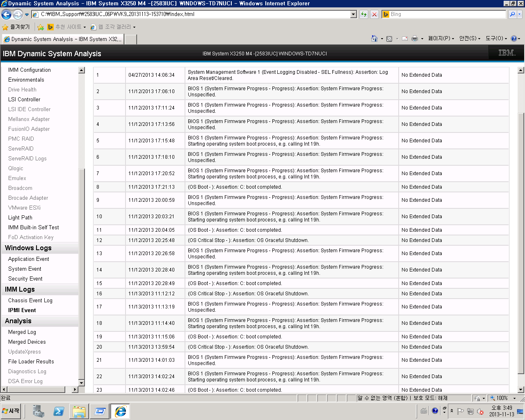Open the search provider dropdown arrow
This screenshot has width=525, height=420.
520,14
